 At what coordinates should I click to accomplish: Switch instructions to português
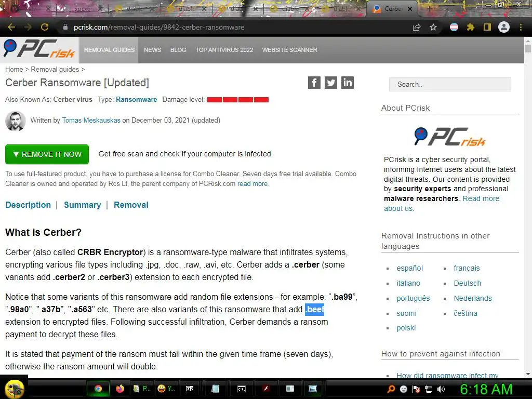pyautogui.click(x=413, y=298)
